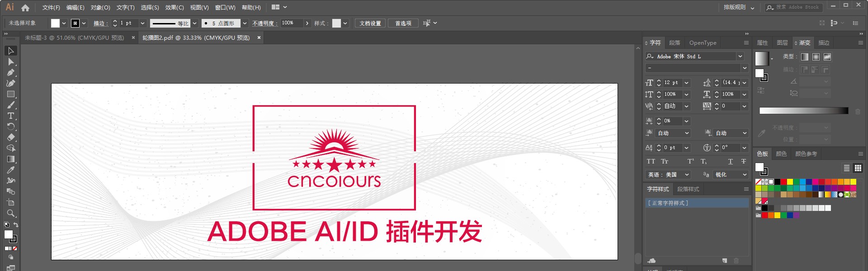Click the 首选项 button

403,23
